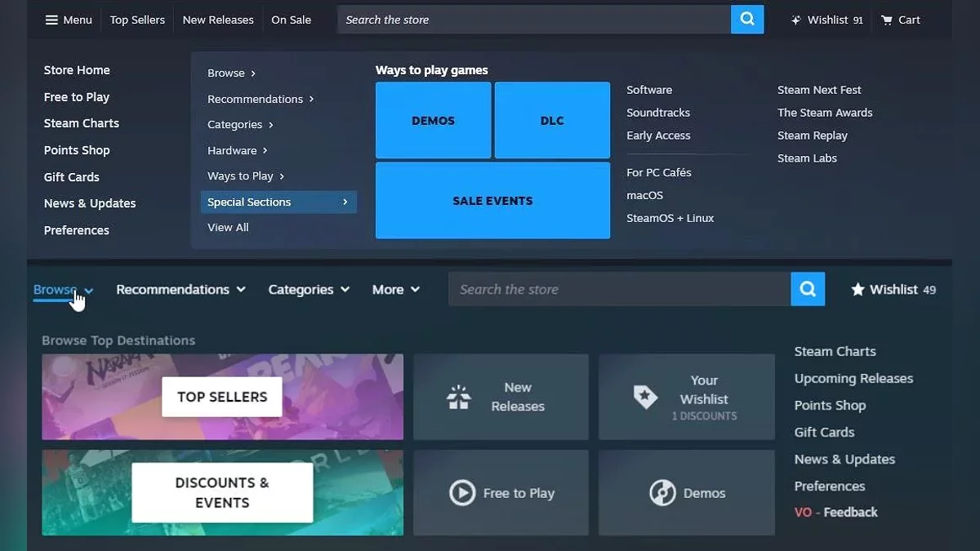Viewport: 980px width, 551px height.
Task: Click the top search magnifier button
Action: [747, 20]
